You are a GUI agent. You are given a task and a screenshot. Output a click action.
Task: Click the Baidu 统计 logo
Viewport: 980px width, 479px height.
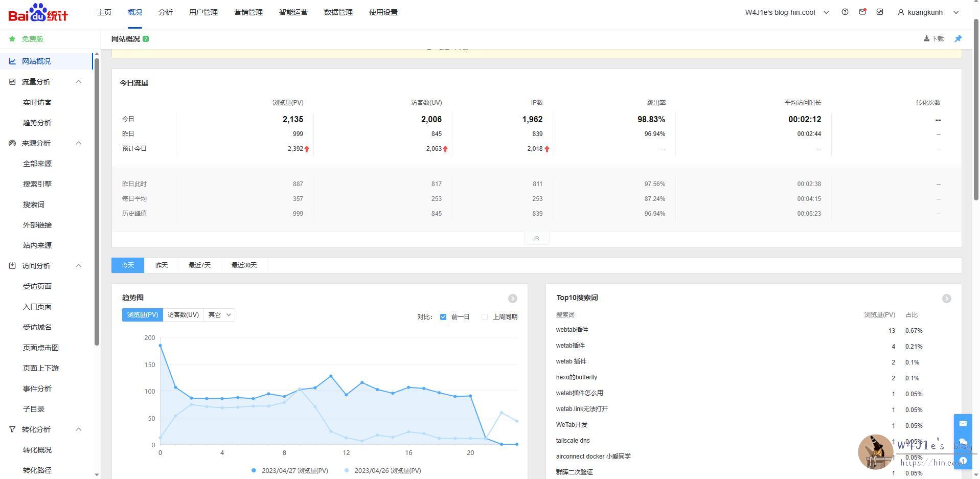tap(38, 13)
